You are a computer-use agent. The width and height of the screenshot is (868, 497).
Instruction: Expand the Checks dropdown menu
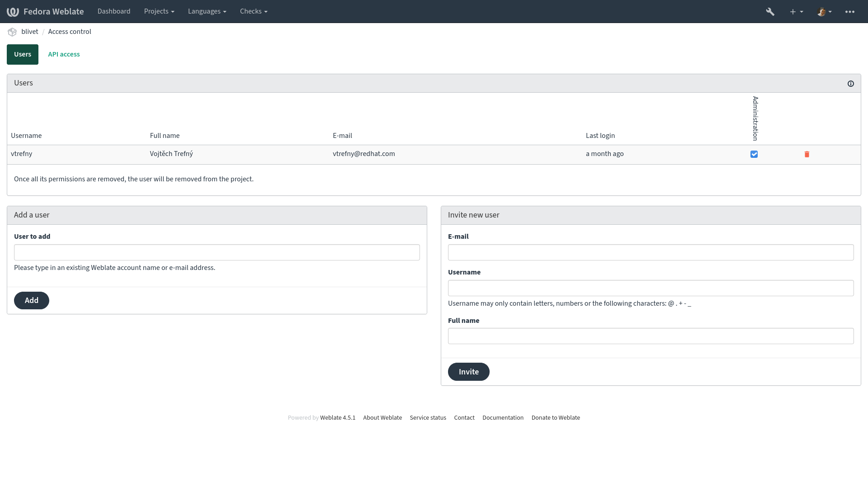[254, 11]
